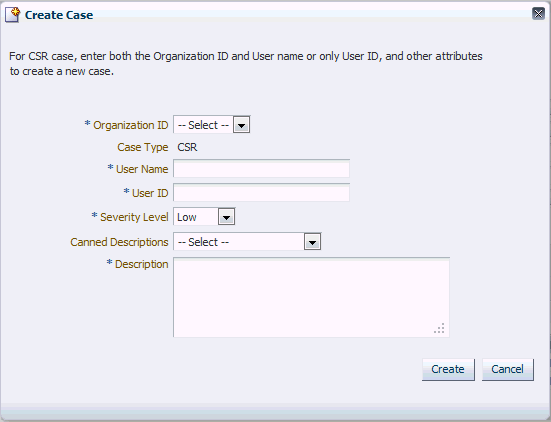Click into the User ID field
551x422 pixels.
[x=261, y=193]
